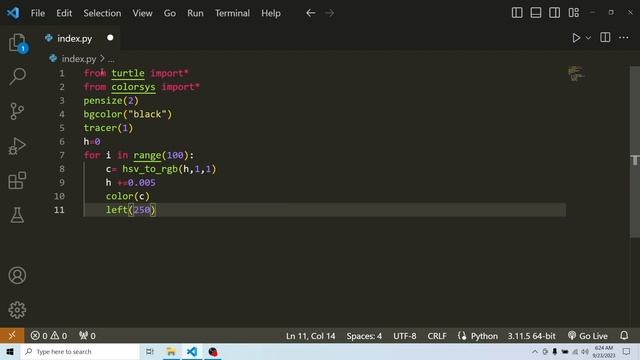640x360 pixels.
Task: Change Spaces: 4 indentation setting
Action: pos(364,336)
